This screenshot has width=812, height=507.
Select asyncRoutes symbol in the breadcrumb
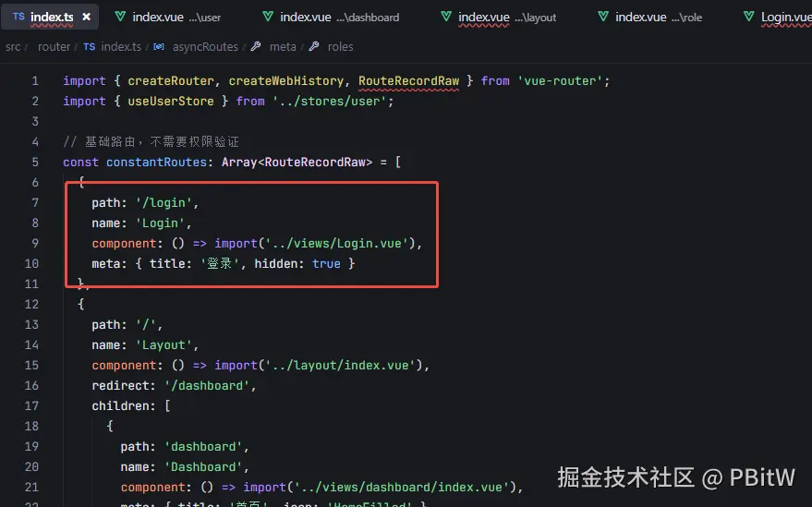pos(205,46)
